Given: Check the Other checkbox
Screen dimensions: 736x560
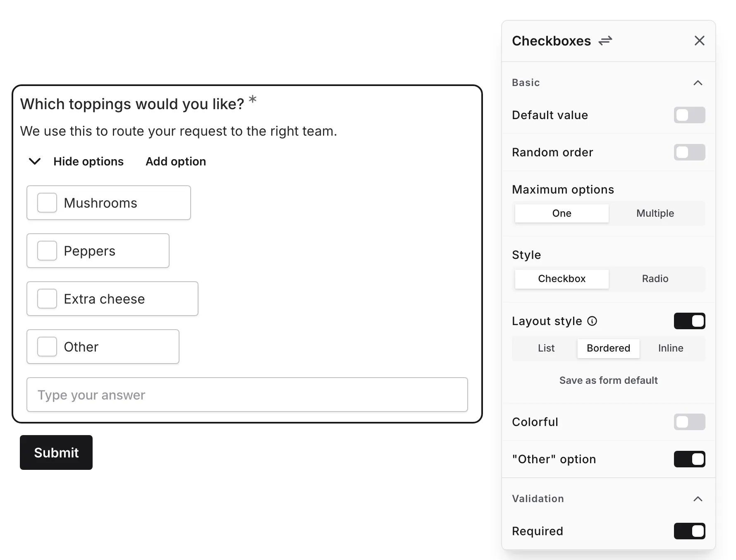Looking at the screenshot, I should pos(47,347).
